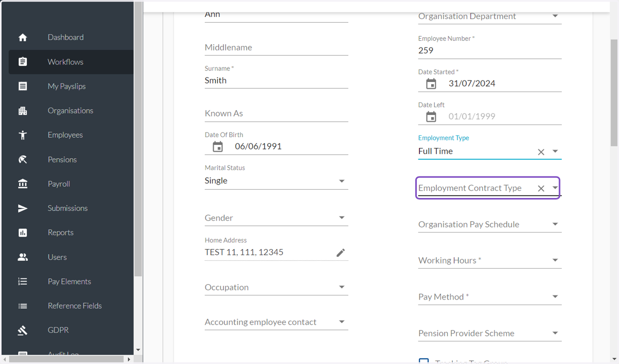This screenshot has height=364, width=619.
Task: Open the Employment Type dropdown arrow
Action: [555, 151]
